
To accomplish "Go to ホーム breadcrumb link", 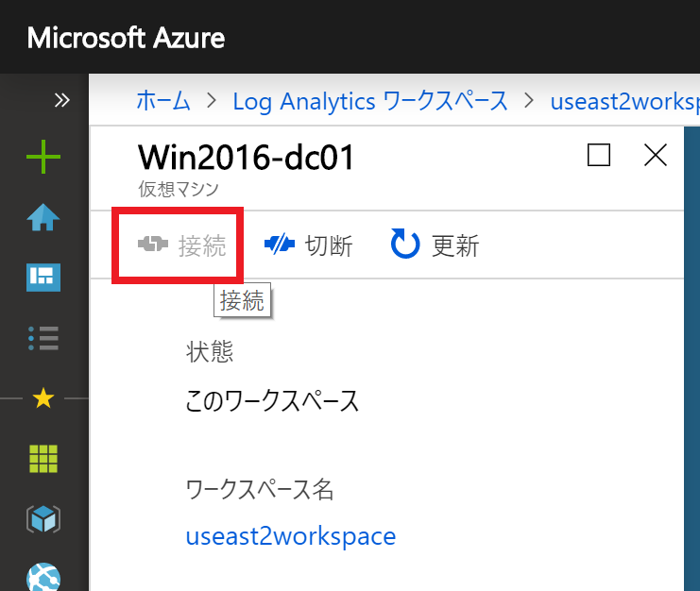I will pos(163,101).
